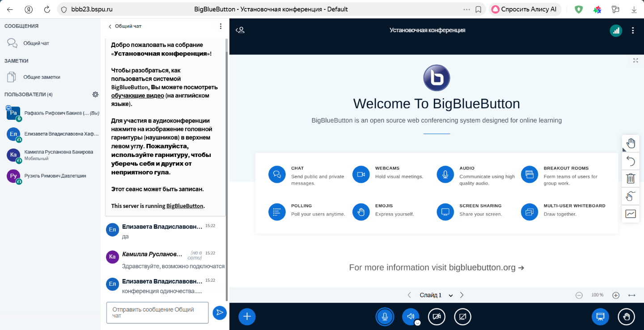Open Общий чат in messages

click(36, 43)
